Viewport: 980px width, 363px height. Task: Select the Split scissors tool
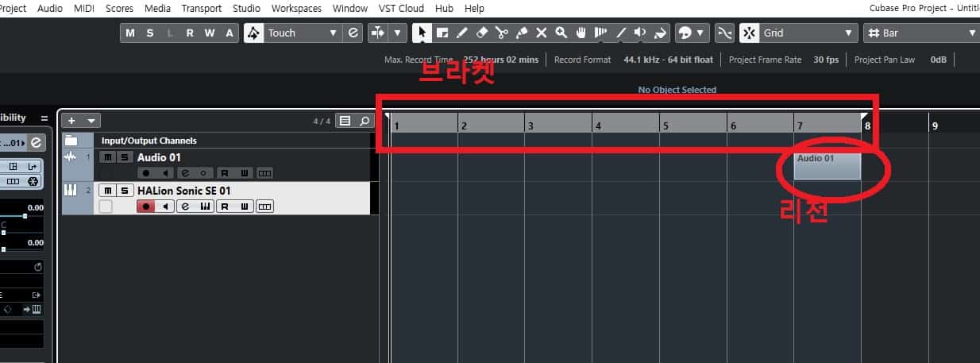tap(501, 33)
